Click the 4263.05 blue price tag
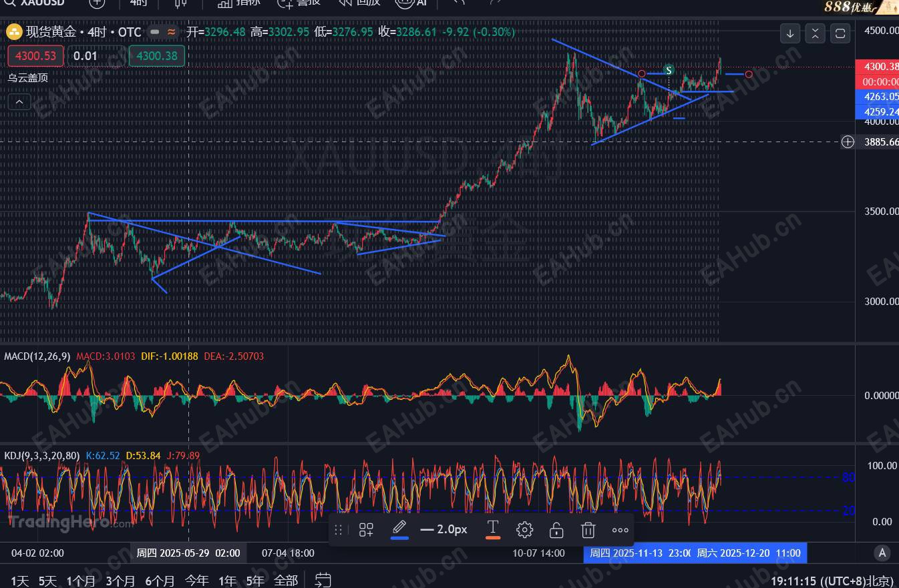 tap(878, 96)
